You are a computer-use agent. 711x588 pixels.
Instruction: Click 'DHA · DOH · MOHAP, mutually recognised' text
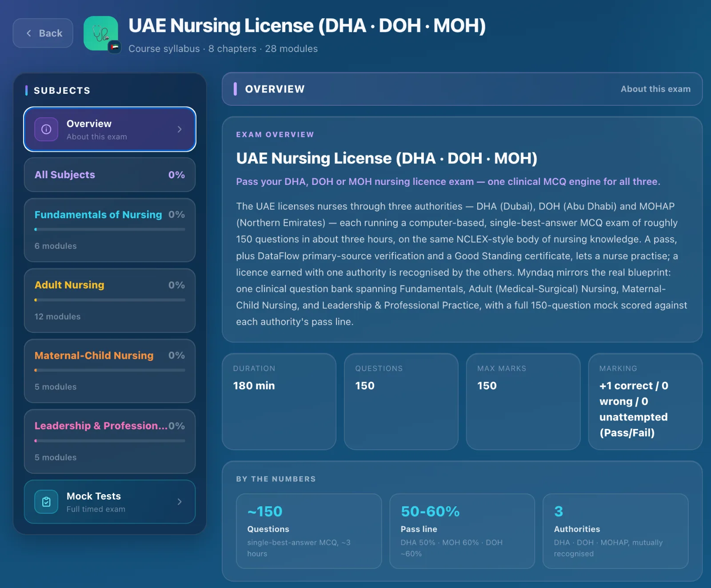pyautogui.click(x=608, y=548)
